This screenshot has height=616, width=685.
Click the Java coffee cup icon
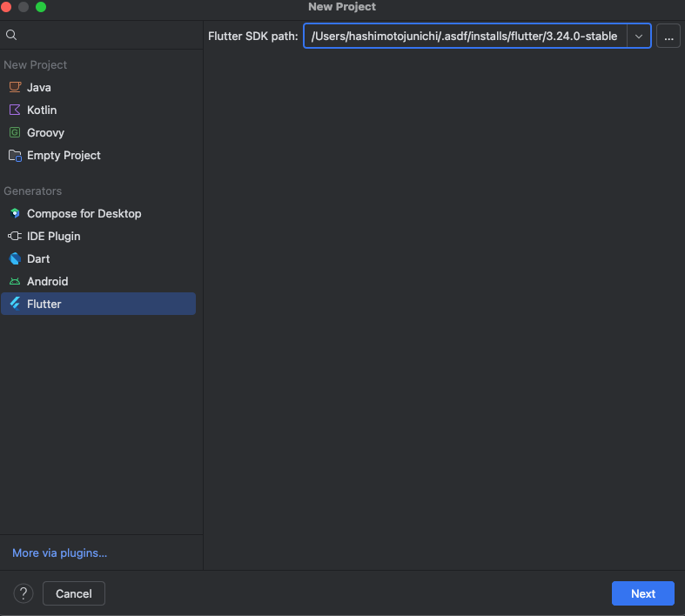pos(15,87)
